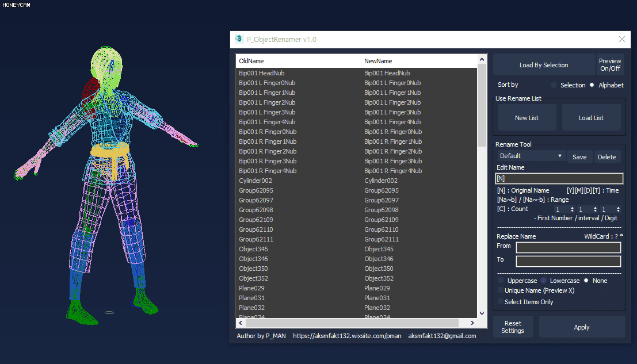Viewport: 637px width, 364px height.
Task: Enable Unique Name (Preview X) checkbox
Action: pyautogui.click(x=501, y=290)
